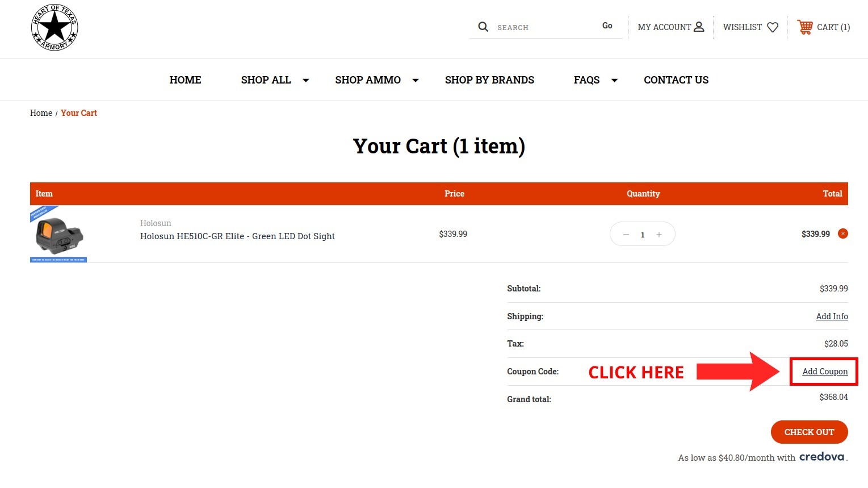Image resolution: width=868 pixels, height=488 pixels.
Task: Remove the Holosun item with the red X
Action: point(843,233)
